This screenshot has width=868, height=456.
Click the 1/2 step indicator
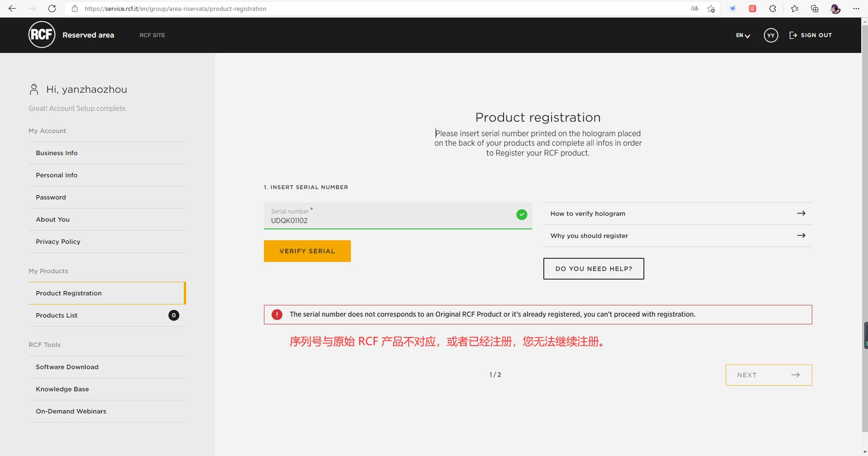[x=495, y=375]
